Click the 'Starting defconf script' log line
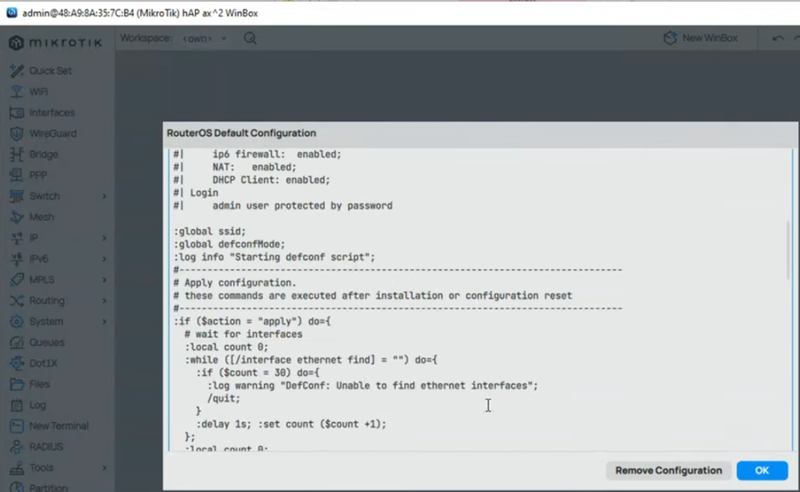 click(274, 257)
